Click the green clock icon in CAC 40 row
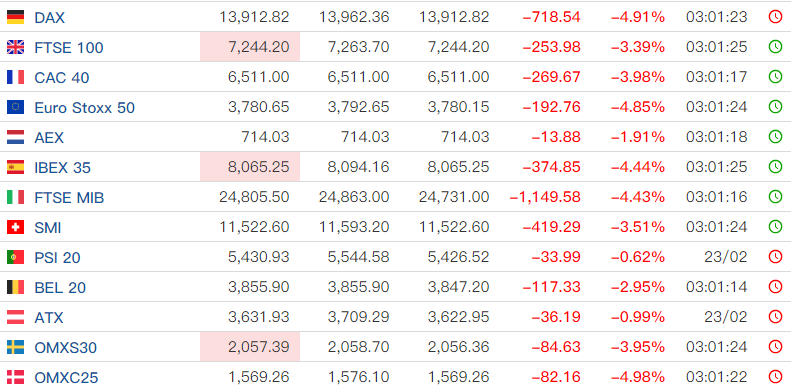Screen dimensions: 791x390 775,77
